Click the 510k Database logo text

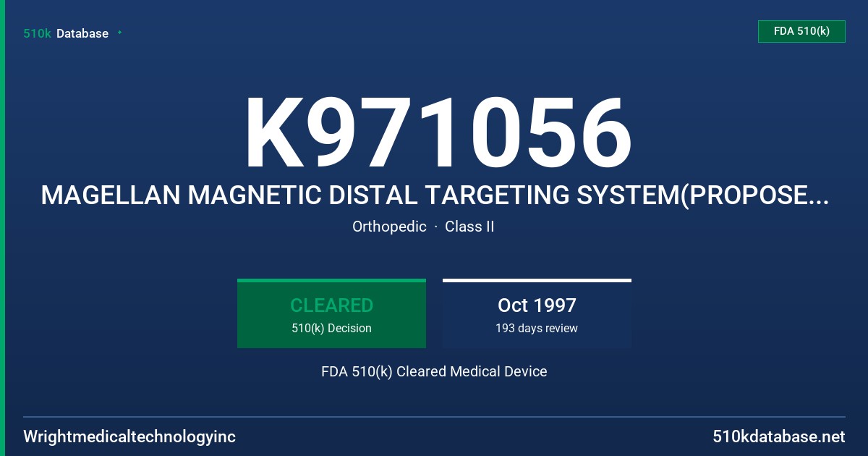tap(66, 33)
